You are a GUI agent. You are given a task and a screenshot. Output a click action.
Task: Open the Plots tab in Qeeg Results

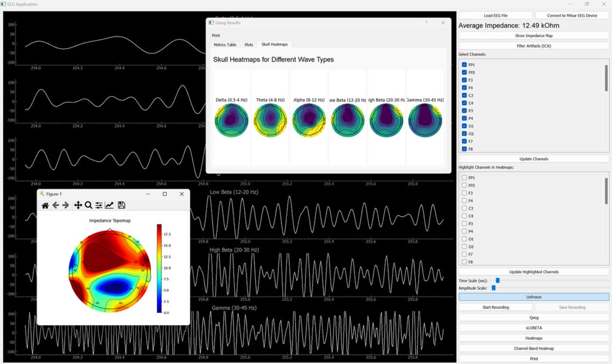[249, 45]
